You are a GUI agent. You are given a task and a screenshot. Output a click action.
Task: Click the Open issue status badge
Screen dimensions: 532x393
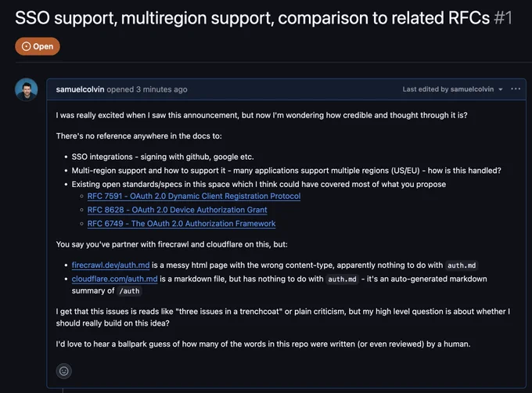point(38,46)
